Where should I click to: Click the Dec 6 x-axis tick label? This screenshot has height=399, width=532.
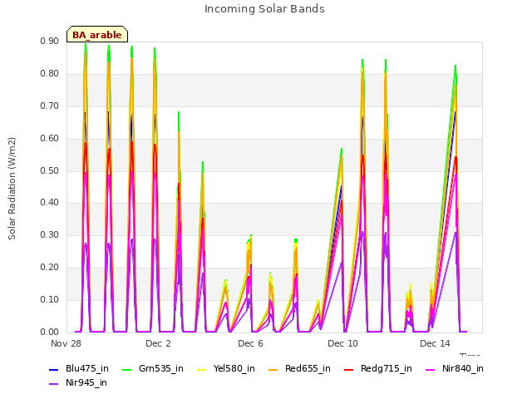tap(250, 343)
